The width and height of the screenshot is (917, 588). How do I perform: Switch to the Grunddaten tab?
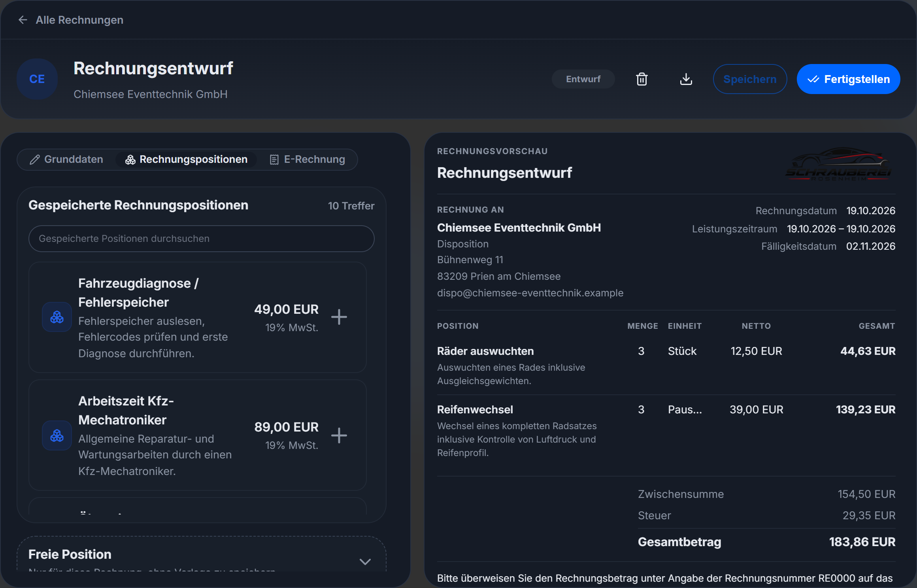(66, 159)
